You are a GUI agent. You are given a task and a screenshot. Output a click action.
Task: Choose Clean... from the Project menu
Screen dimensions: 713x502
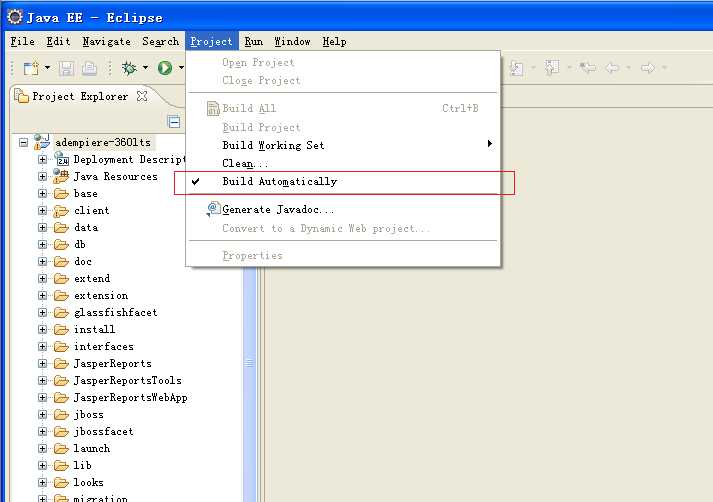343,163
